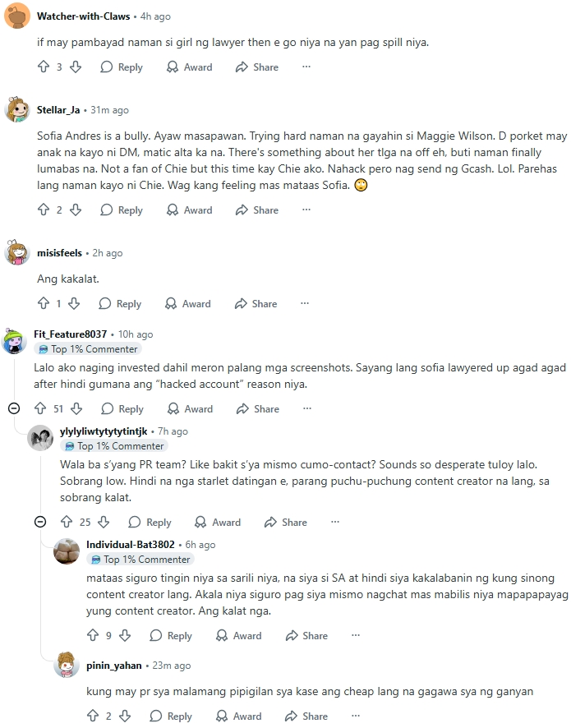The width and height of the screenshot is (571, 728).
Task: Open Stellar_Ja's user profile
Action: 58,110
